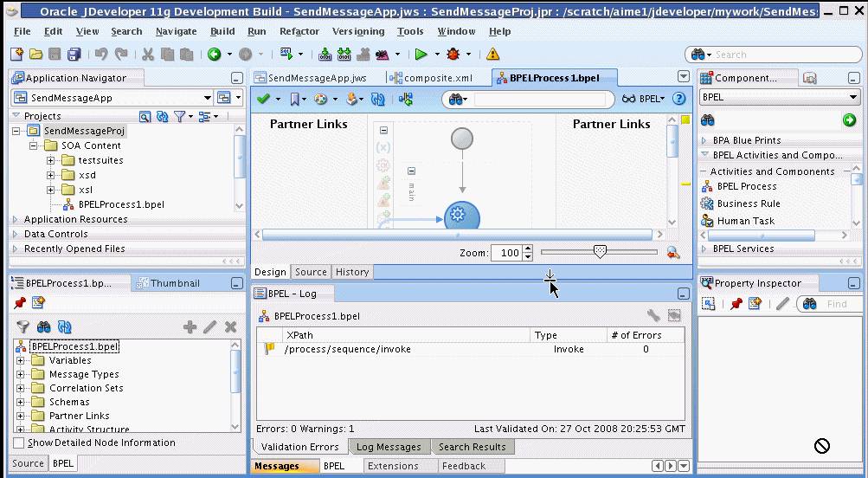Open the History editor tab
Screen dimensions: 868x478
click(x=352, y=272)
